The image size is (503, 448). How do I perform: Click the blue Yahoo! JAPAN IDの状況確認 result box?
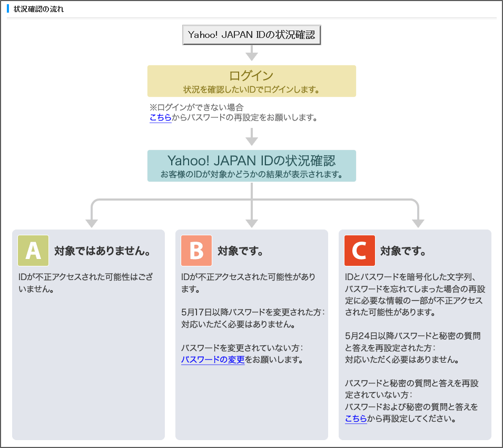[x=252, y=166]
